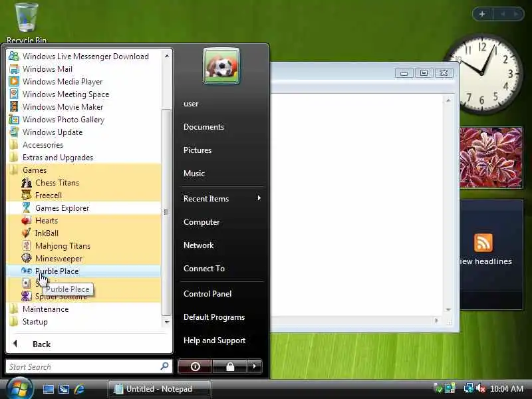This screenshot has width=532, height=399.
Task: Open Games Explorer
Action: click(84, 207)
